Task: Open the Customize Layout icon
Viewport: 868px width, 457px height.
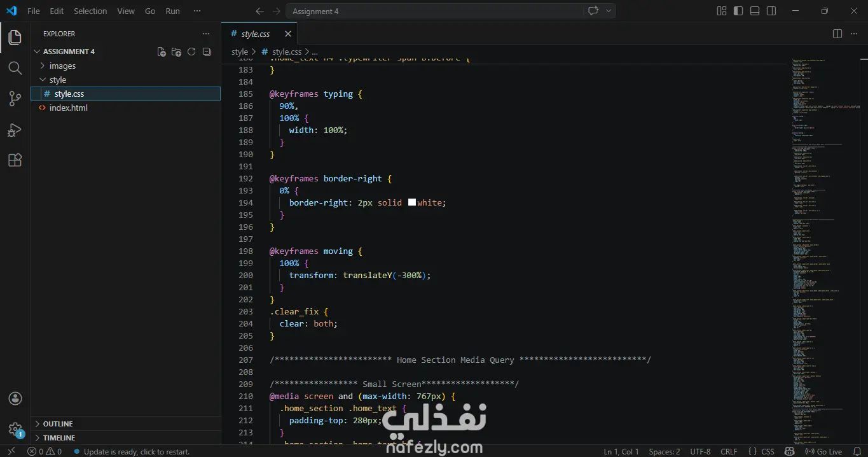Action: (x=722, y=11)
